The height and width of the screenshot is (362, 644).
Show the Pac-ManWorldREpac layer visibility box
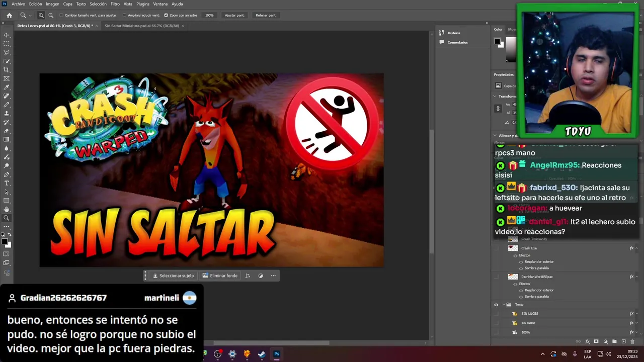497,277
